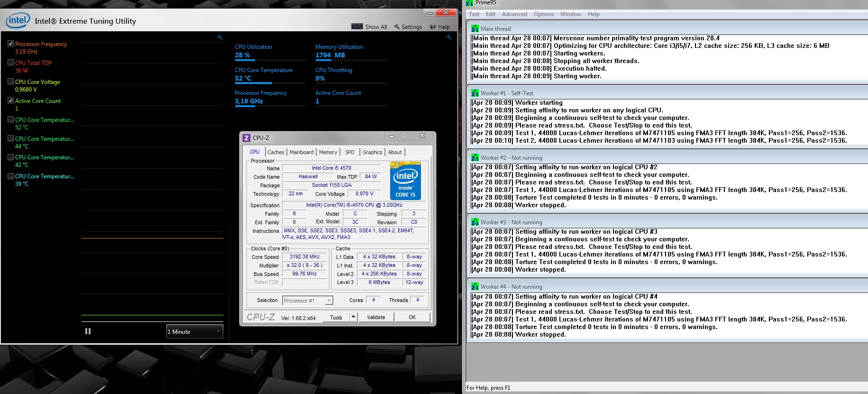Open the Window menu in Prime95
This screenshot has width=868, height=394.
[x=571, y=14]
